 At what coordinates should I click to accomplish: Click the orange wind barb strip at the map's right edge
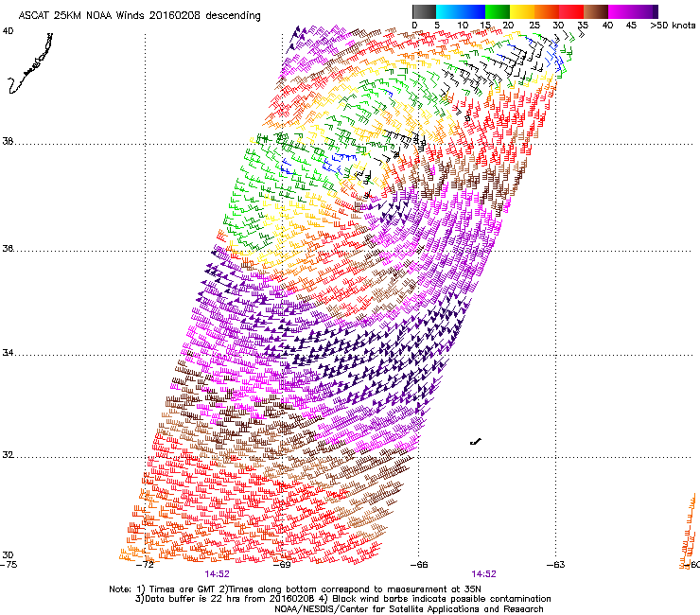point(690,532)
